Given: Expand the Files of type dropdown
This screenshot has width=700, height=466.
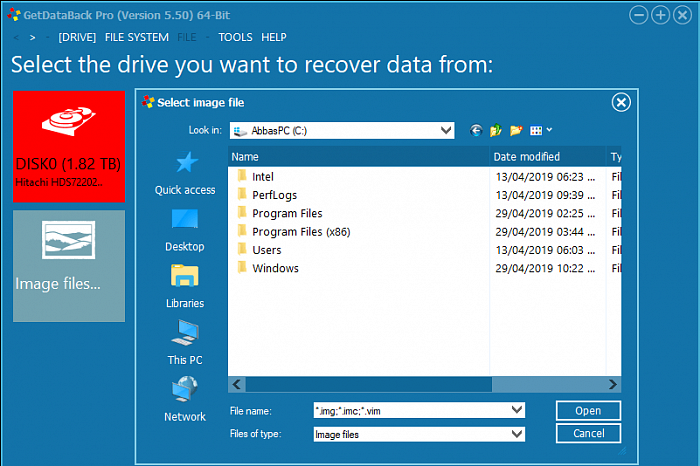Looking at the screenshot, I should (517, 434).
